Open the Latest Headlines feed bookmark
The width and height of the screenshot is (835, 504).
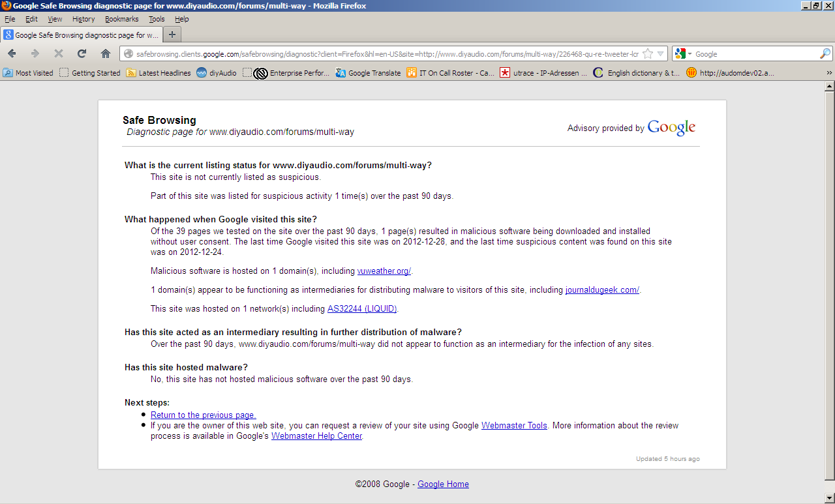[x=159, y=73]
